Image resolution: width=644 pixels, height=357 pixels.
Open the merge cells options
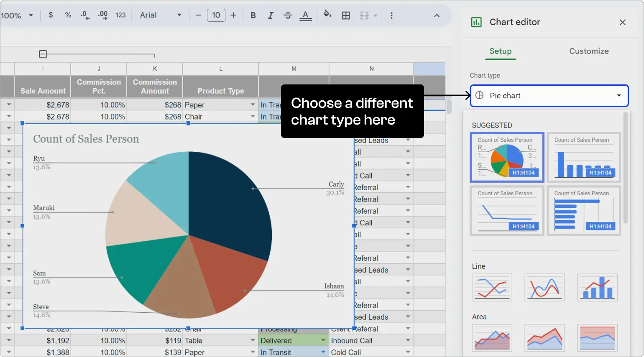(368, 15)
